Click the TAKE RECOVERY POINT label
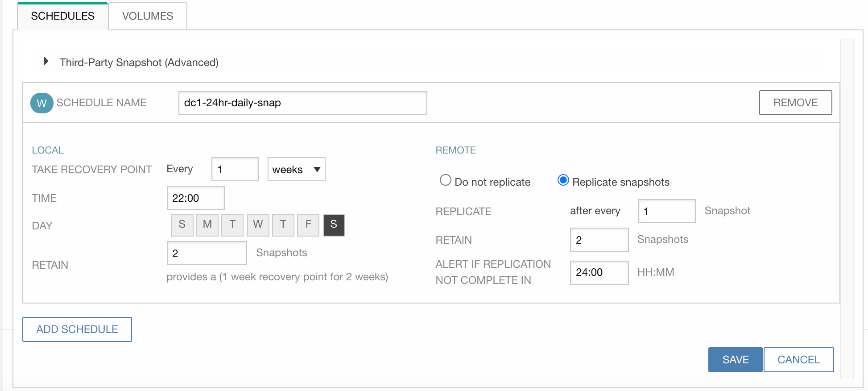The width and height of the screenshot is (868, 391). tap(92, 170)
